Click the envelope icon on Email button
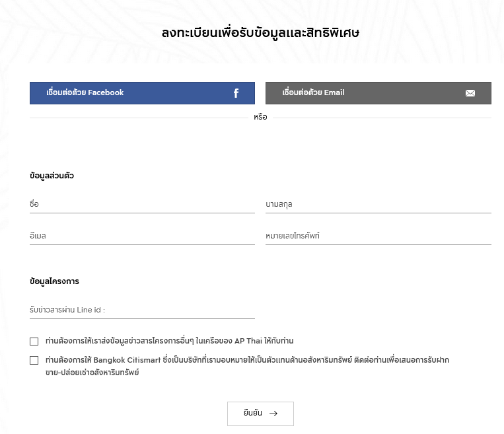This screenshot has width=504, height=434. coord(470,93)
